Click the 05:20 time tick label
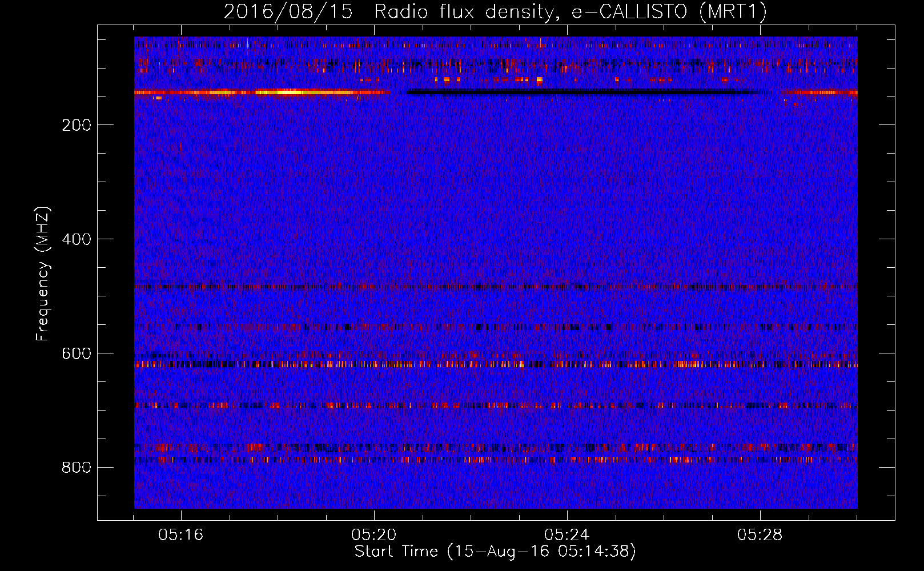This screenshot has height=571, width=924. pos(374,535)
